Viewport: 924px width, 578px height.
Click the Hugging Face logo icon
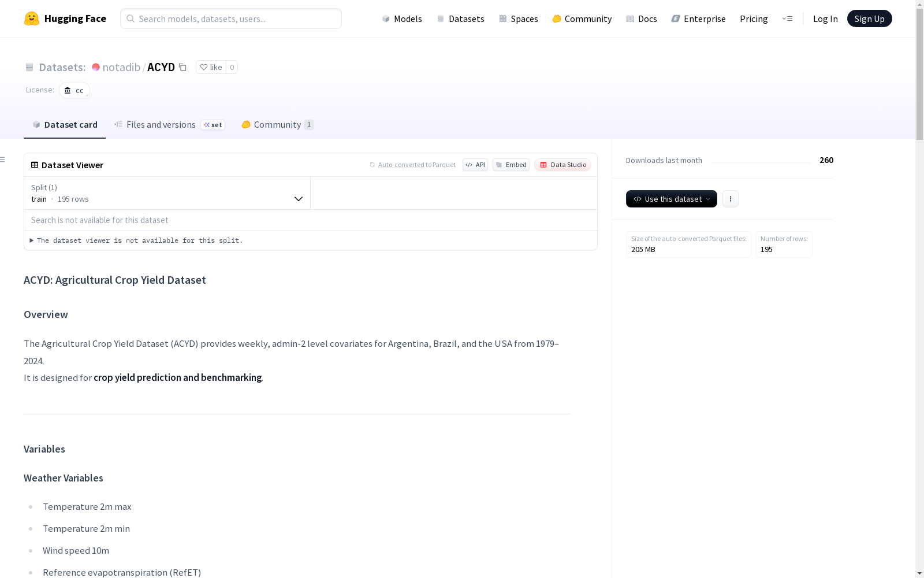tap(32, 18)
